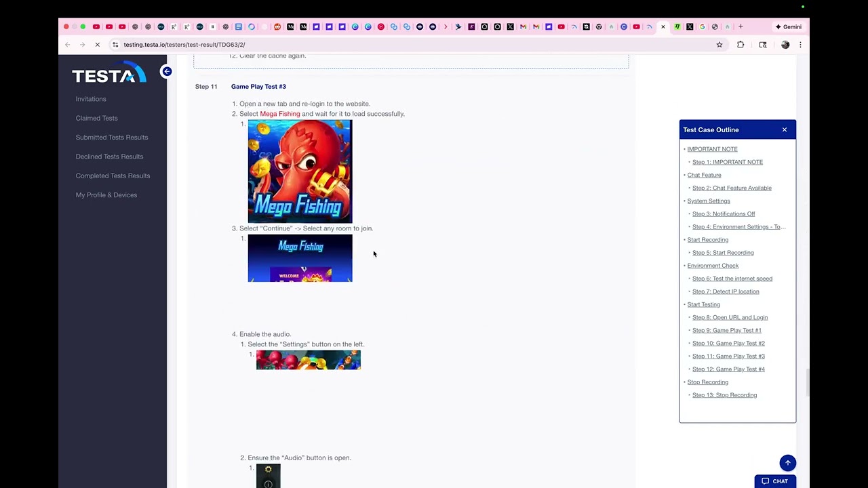
Task: Open Declined Tests Results in sidebar
Action: [109, 157]
